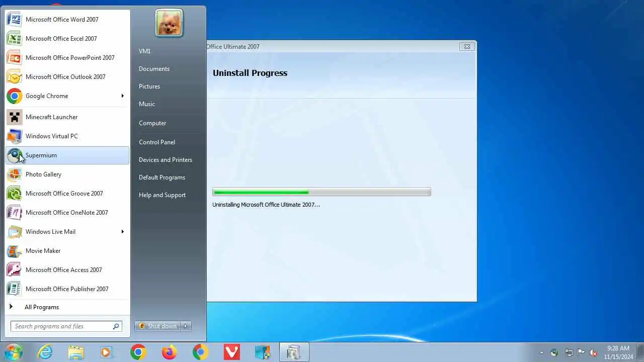Image resolution: width=644 pixels, height=362 pixels.
Task: Open Default Programs
Action: click(x=169, y=177)
